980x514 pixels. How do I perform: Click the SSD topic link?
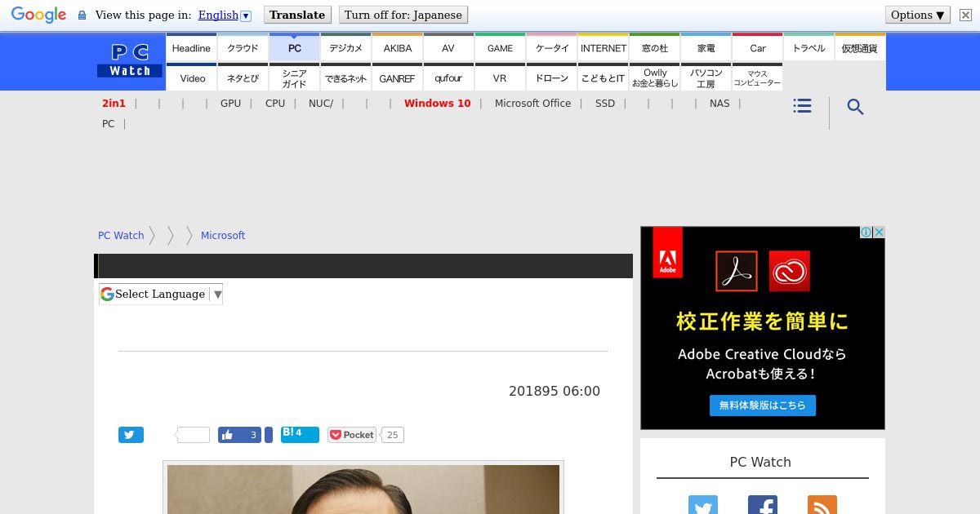pos(605,104)
